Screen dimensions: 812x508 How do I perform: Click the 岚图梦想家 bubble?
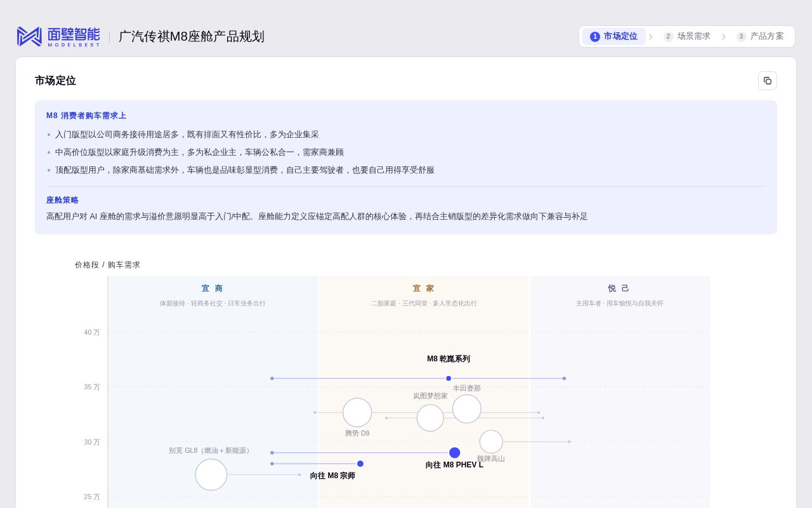[x=430, y=418]
